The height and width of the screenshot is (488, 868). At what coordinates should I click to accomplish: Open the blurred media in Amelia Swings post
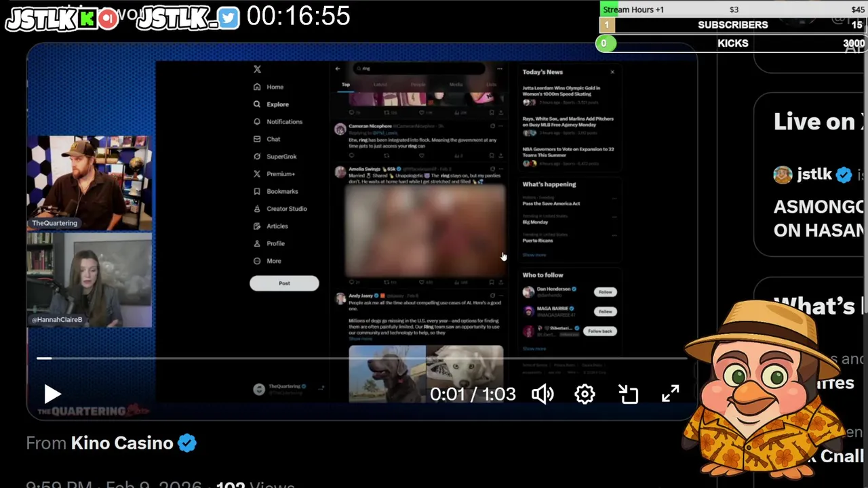[x=426, y=230]
